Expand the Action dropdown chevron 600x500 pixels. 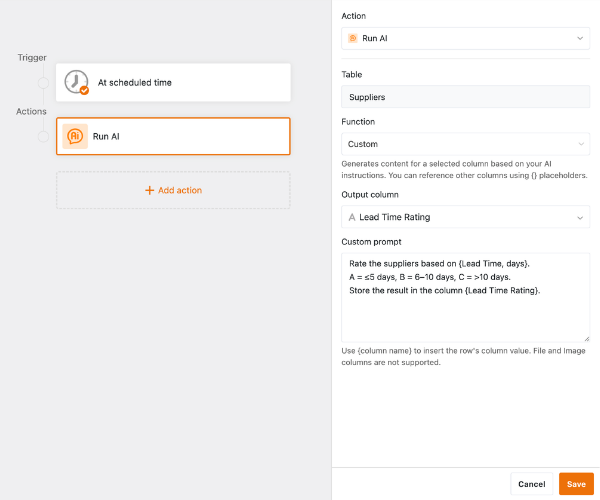(x=580, y=38)
